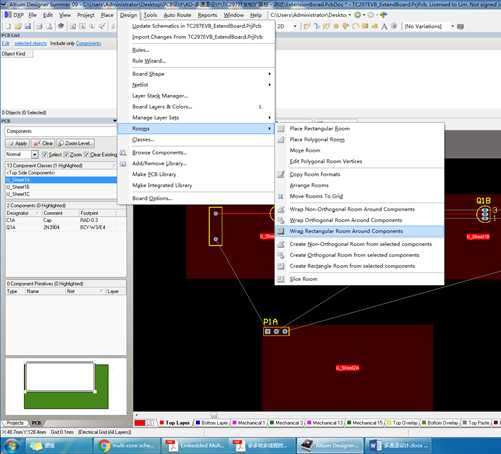Open the 2D view configuration dropdown

pos(295,26)
